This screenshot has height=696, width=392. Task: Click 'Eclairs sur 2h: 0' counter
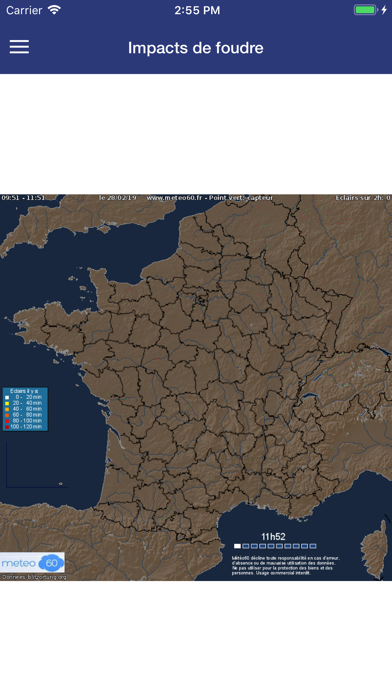[x=363, y=198]
